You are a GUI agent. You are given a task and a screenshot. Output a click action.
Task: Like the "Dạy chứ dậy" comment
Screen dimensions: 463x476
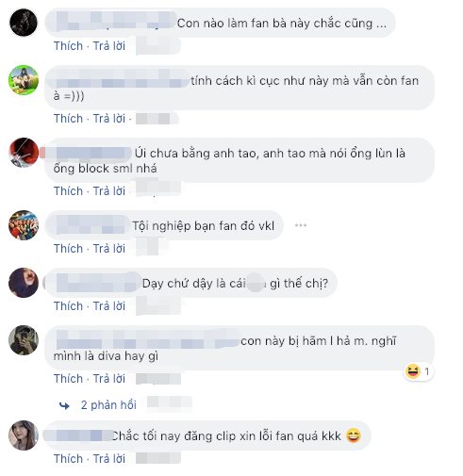pos(68,306)
